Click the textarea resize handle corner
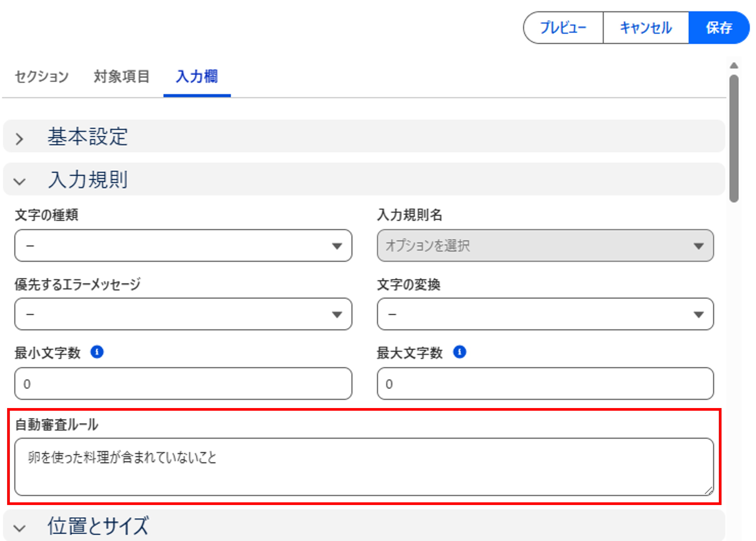Screen dimensions: 756x541 point(708,491)
